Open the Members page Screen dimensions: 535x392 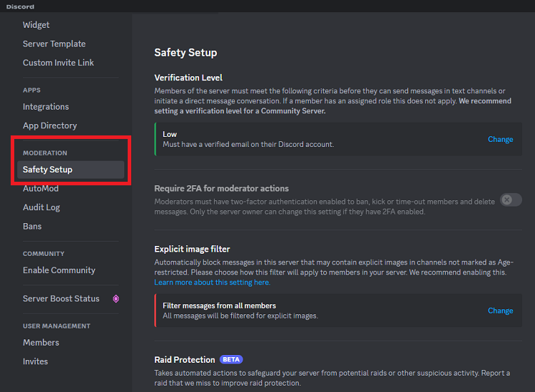41,343
